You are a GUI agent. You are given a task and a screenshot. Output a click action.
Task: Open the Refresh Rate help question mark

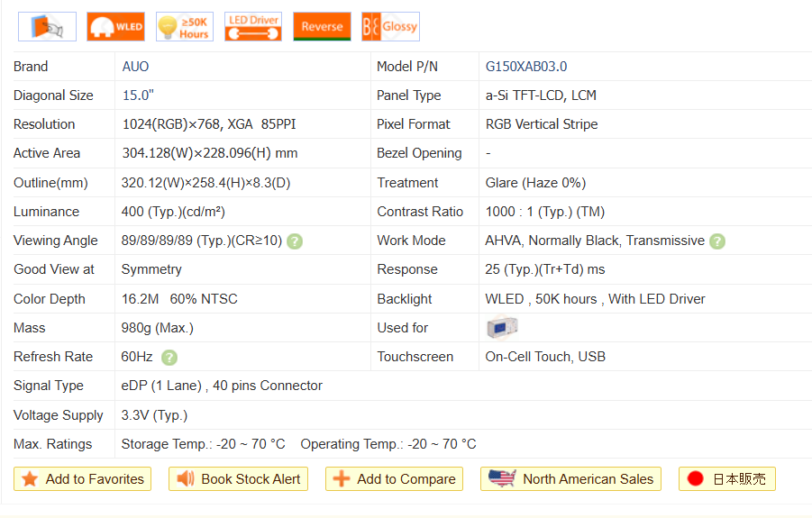coord(169,357)
